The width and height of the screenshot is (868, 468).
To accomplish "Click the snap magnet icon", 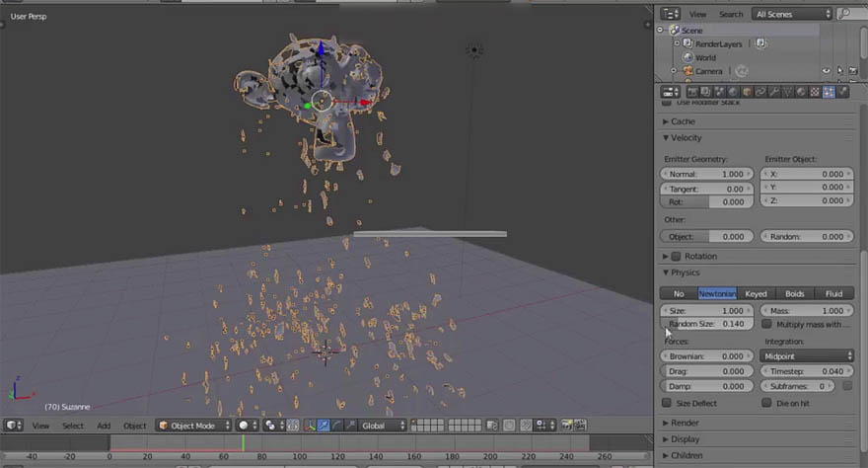I will coord(526,426).
